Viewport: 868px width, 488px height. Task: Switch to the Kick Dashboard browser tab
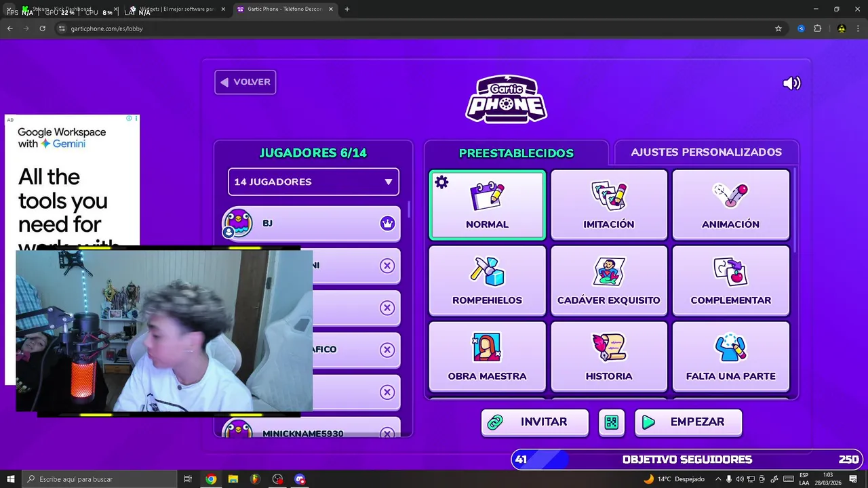point(68,9)
